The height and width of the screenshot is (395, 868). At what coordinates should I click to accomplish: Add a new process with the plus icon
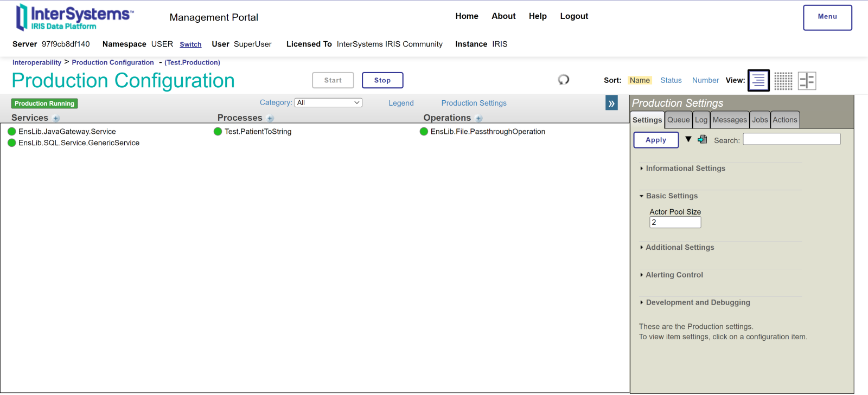270,119
